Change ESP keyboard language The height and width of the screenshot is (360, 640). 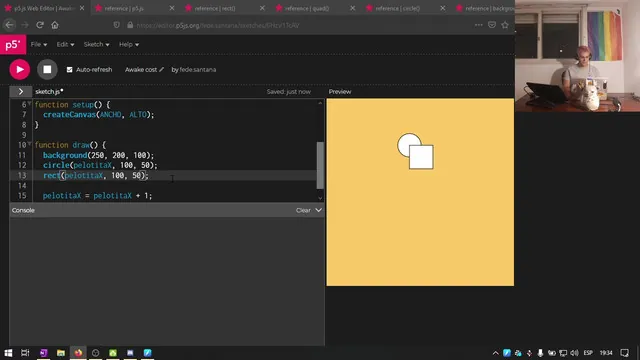[x=588, y=353]
